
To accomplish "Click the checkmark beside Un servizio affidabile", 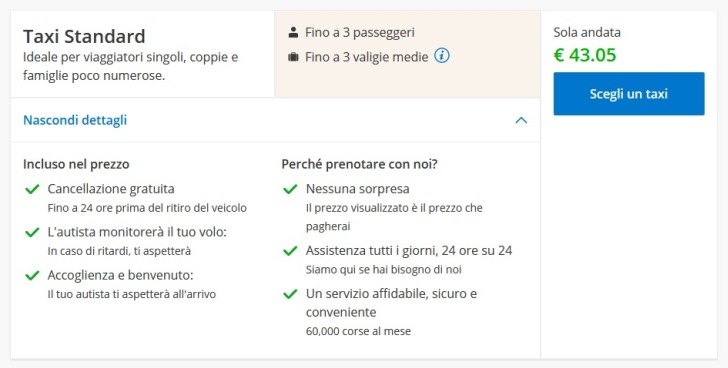I will coord(290,294).
